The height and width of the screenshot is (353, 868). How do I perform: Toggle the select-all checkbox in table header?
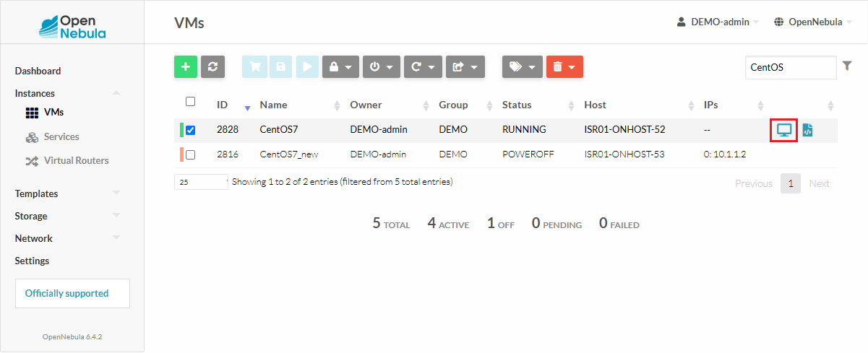click(191, 102)
